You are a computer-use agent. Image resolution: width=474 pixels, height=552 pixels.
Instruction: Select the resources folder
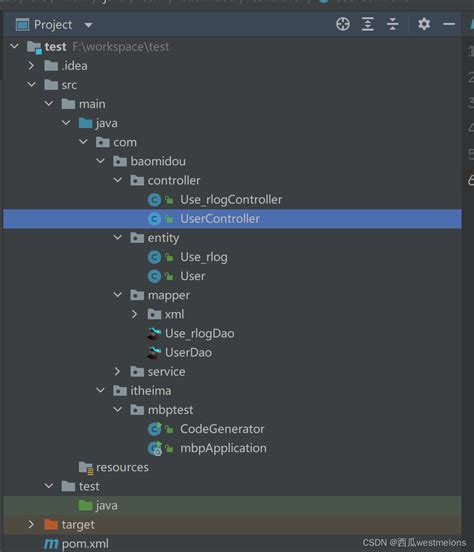pyautogui.click(x=122, y=467)
